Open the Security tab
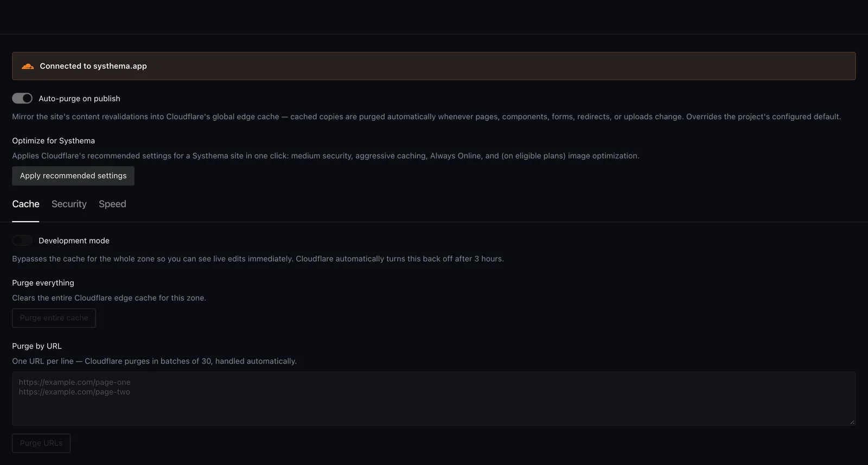This screenshot has height=465, width=868. (x=69, y=204)
